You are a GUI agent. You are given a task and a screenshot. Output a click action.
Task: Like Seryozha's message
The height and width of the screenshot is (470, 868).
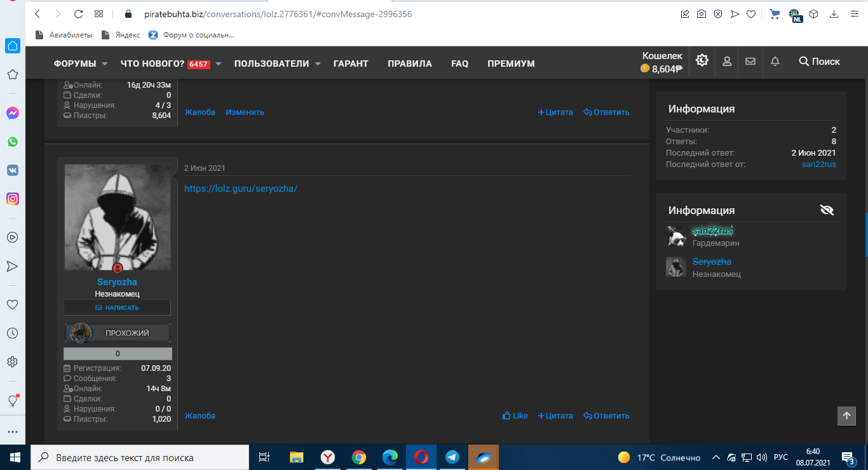point(515,416)
